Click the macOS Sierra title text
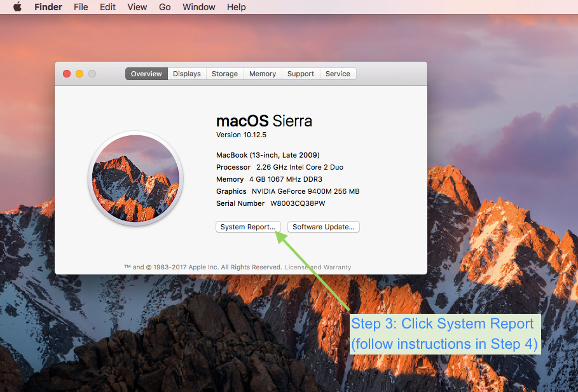This screenshot has height=392, width=578. (264, 121)
